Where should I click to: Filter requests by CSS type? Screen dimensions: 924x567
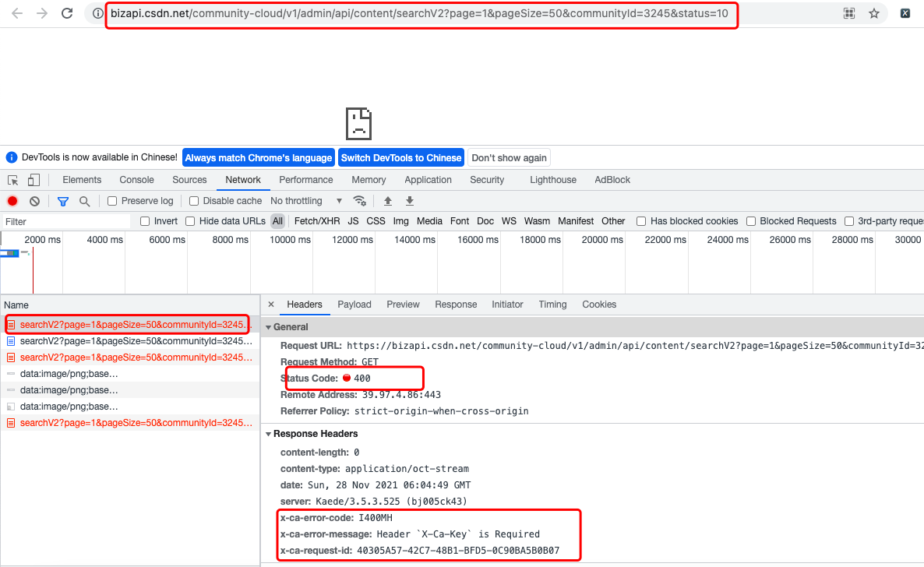(376, 221)
